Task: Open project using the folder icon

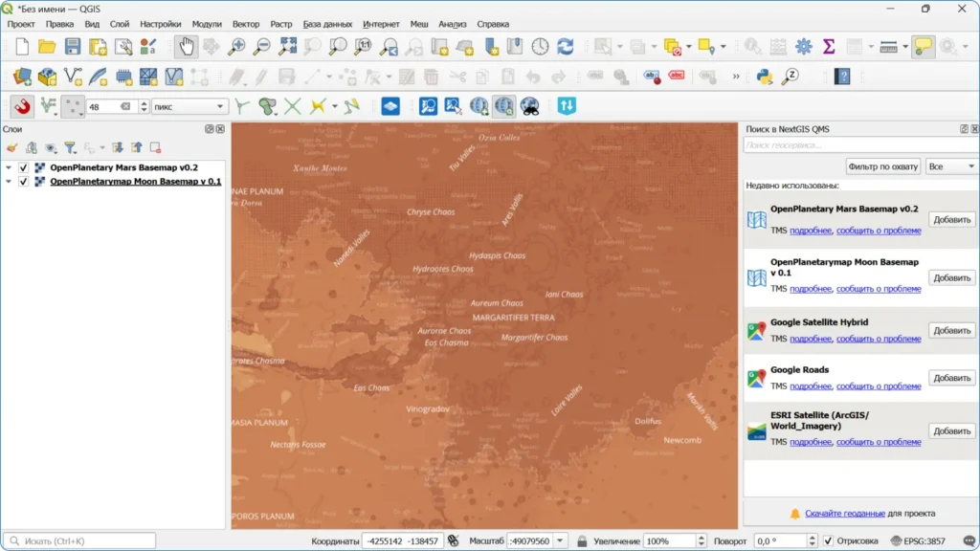Action: coord(47,47)
